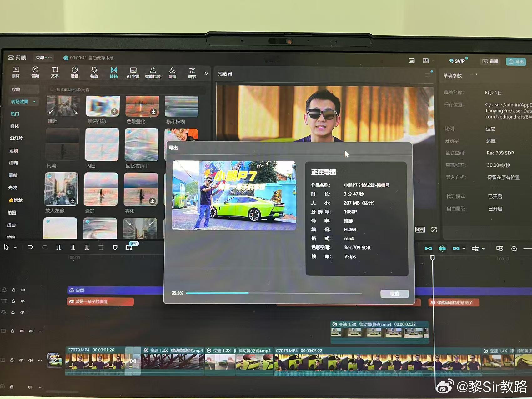This screenshot has width=532, height=399.
Task: Click the redo arrow in timeline toolbar
Action: pyautogui.click(x=44, y=247)
